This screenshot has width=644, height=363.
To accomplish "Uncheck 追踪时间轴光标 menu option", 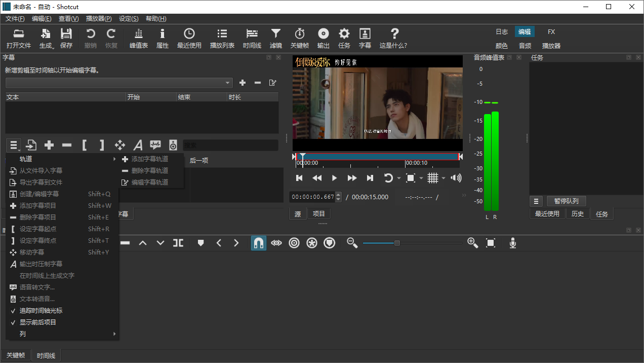I will click(x=41, y=310).
